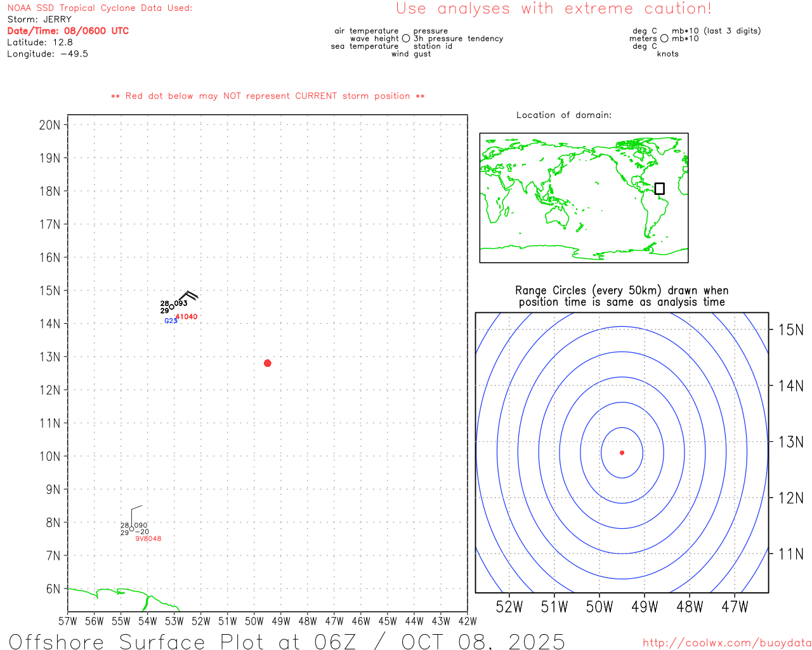Click 'meters' units legend label

(x=643, y=38)
